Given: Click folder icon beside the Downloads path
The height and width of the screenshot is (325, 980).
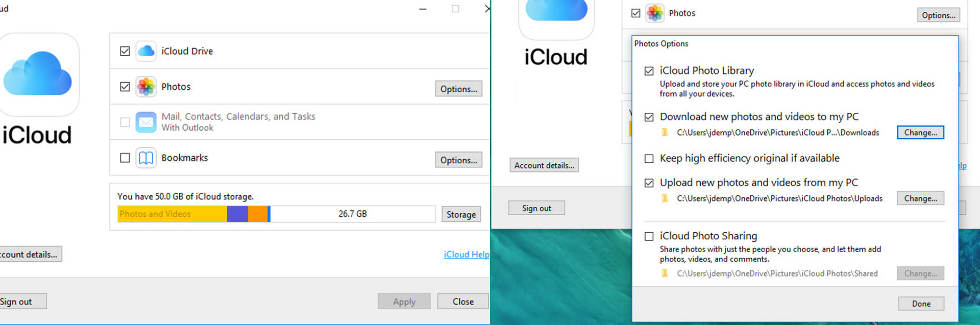Looking at the screenshot, I should [x=665, y=133].
